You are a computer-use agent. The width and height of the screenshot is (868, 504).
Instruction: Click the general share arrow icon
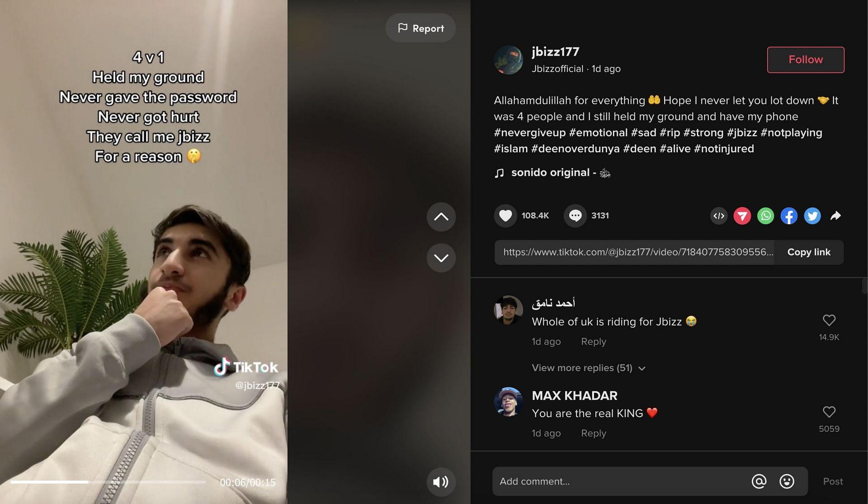(836, 216)
